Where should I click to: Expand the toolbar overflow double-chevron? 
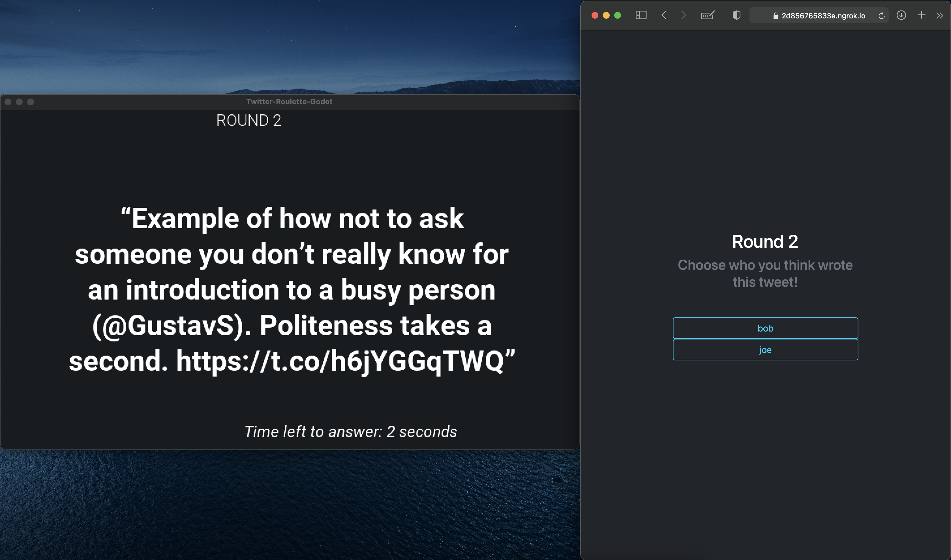pyautogui.click(x=940, y=16)
